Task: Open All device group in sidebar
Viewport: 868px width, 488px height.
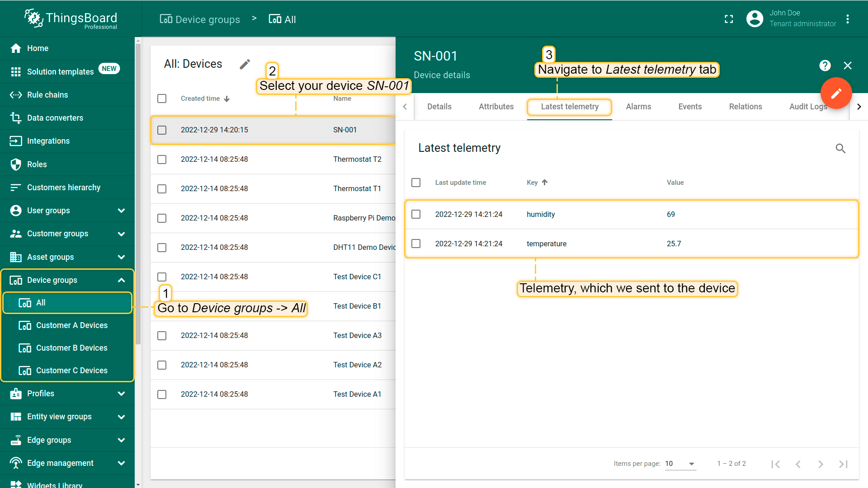Action: pyautogui.click(x=67, y=303)
